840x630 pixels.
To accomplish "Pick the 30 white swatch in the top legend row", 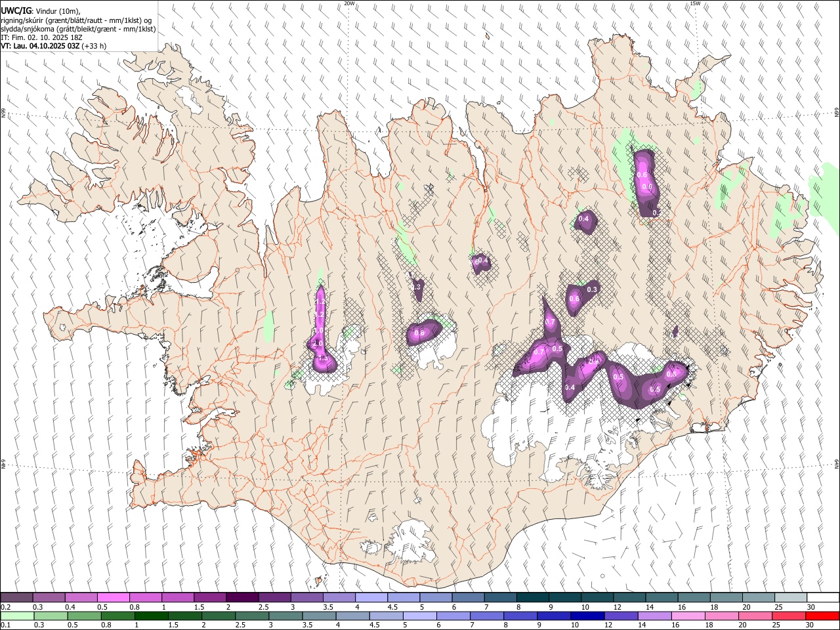I will [x=823, y=598].
